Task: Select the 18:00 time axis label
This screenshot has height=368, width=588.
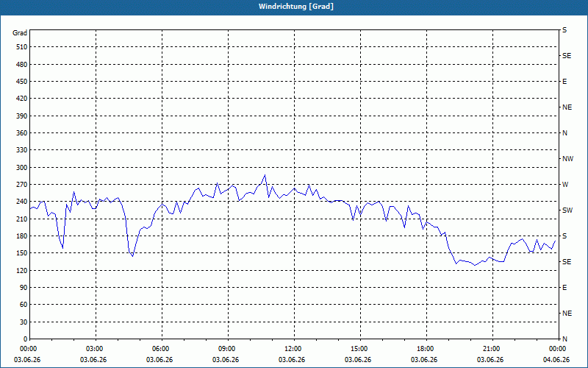Action: point(426,349)
